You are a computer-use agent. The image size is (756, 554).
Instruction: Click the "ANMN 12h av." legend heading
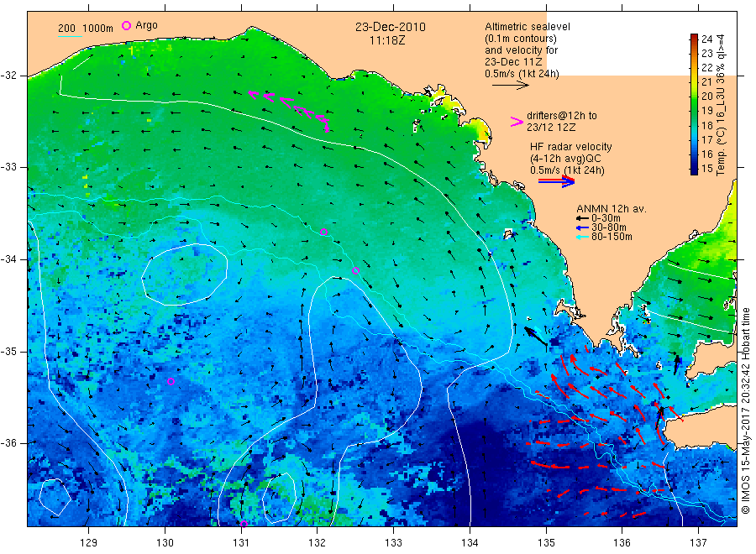[612, 209]
